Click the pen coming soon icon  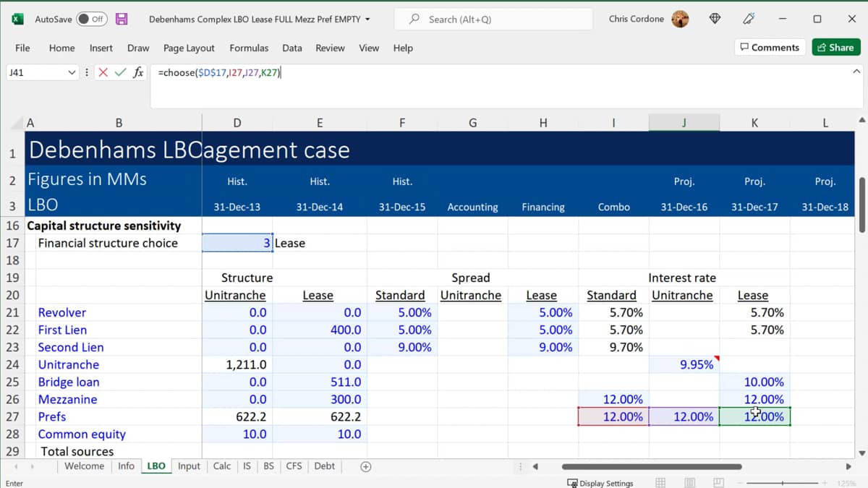pyautogui.click(x=749, y=19)
